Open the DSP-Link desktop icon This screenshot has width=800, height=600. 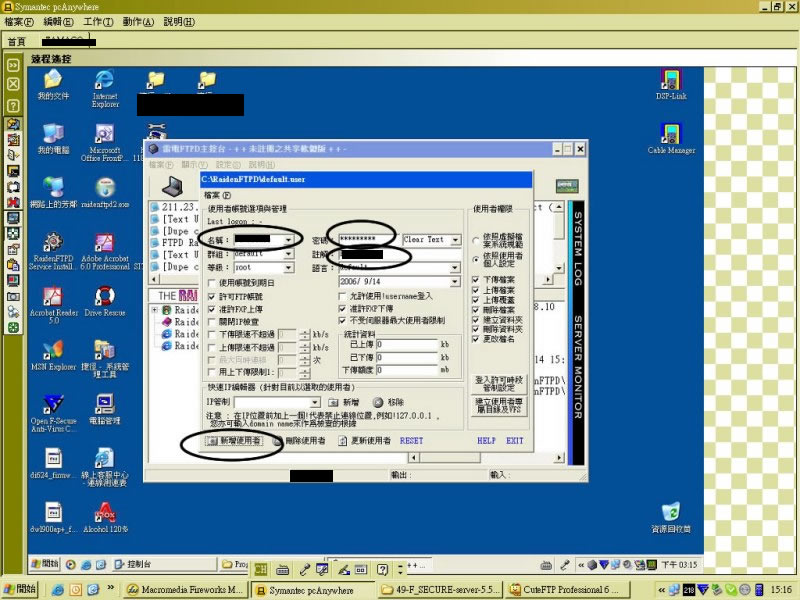[671, 80]
